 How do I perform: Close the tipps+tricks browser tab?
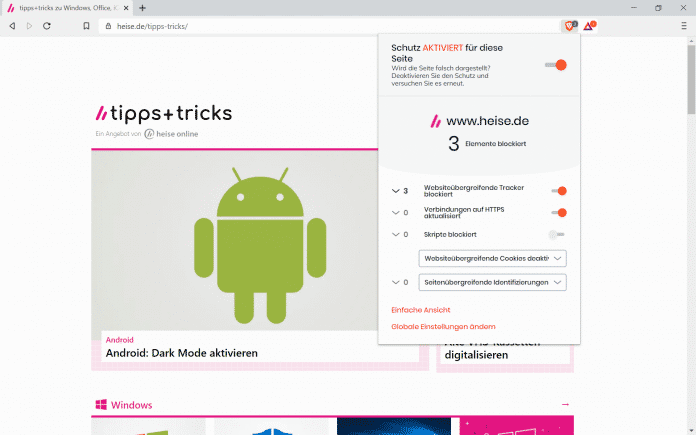127,8
